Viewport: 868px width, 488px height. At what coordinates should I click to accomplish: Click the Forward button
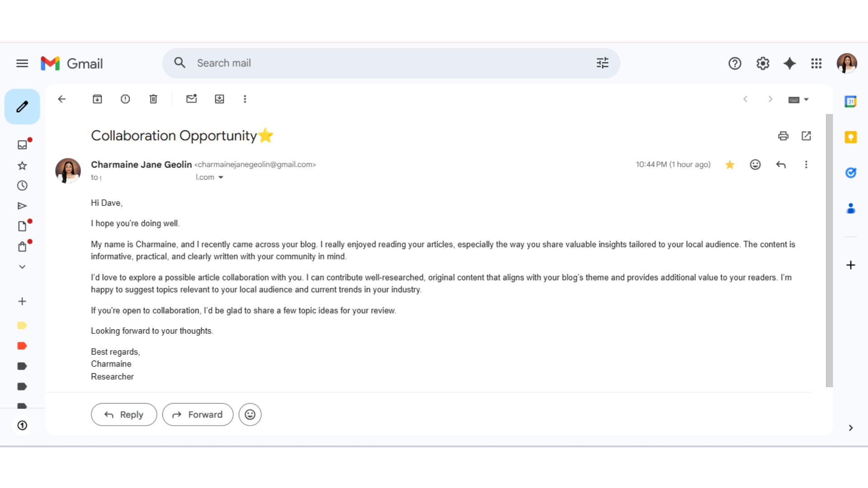tap(198, 414)
